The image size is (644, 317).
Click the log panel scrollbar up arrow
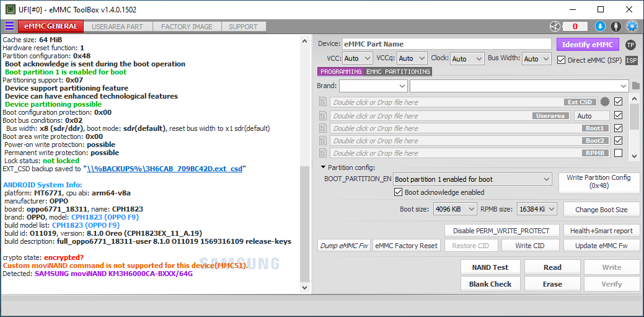304,41
